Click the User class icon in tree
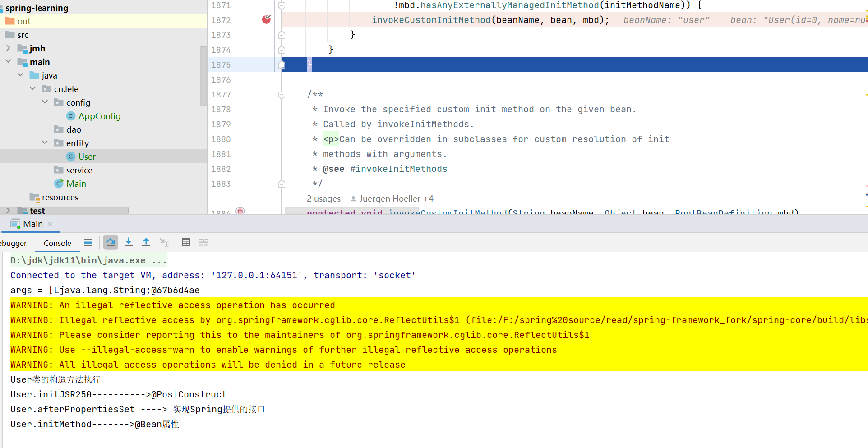Image resolution: width=868 pixels, height=448 pixels. click(71, 157)
